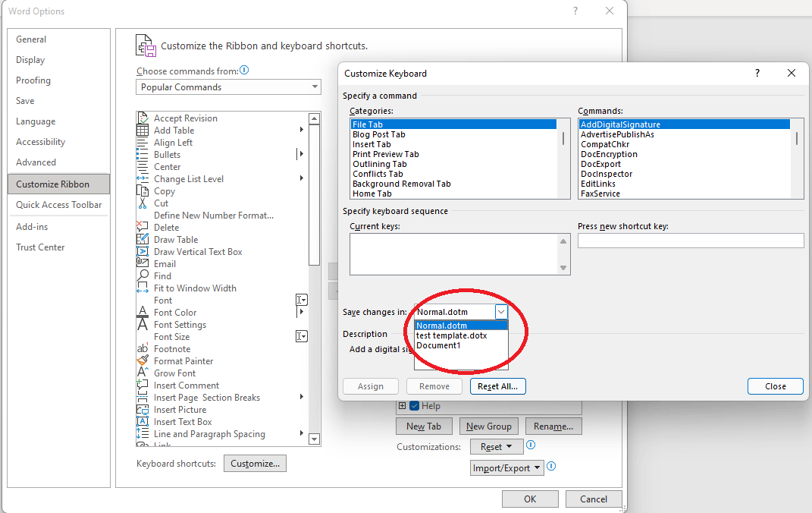Screen dimensions: 812x513
Task: Click the Delete comment icon
Action: coord(143,227)
